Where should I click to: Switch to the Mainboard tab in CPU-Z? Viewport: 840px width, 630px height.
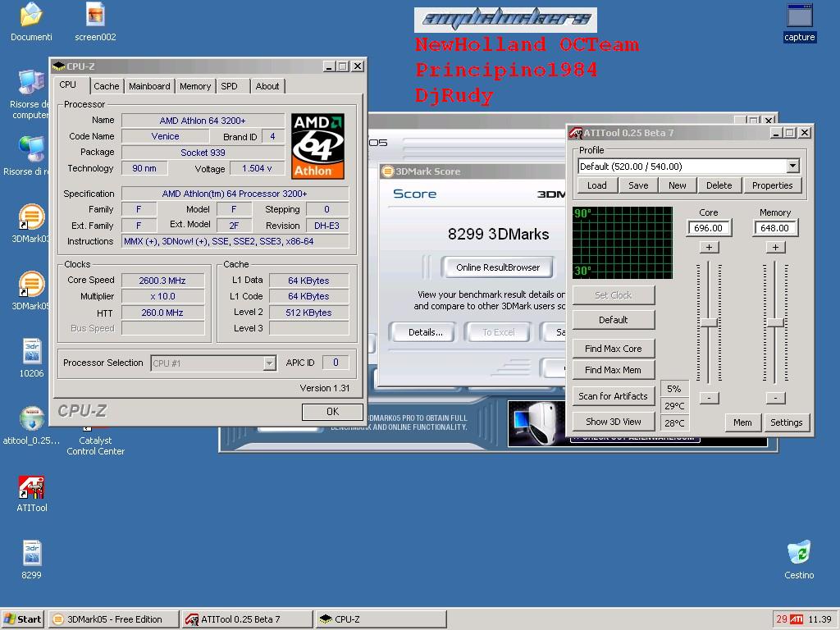click(x=149, y=86)
